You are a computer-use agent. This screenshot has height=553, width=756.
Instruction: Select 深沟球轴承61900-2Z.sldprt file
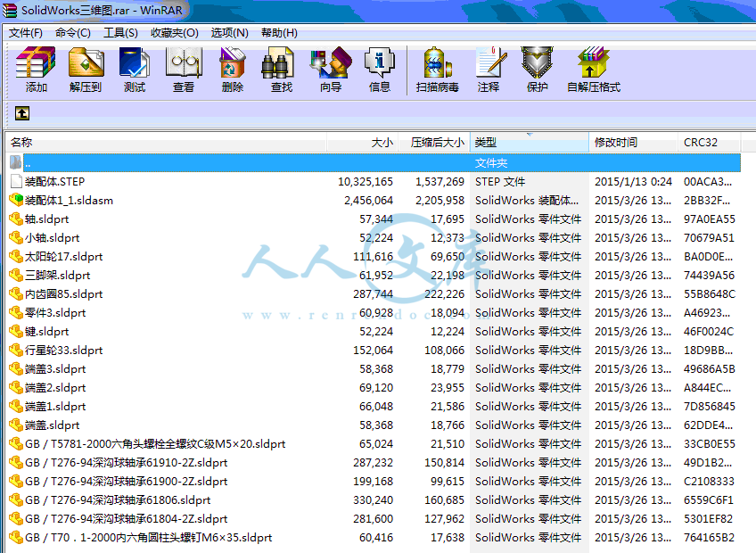tap(127, 482)
